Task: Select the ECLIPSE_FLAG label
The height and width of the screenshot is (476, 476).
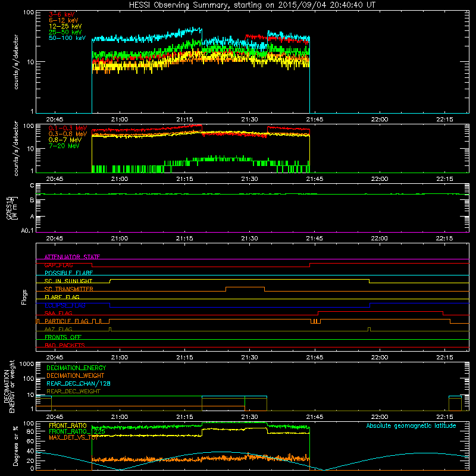Action: [65, 305]
